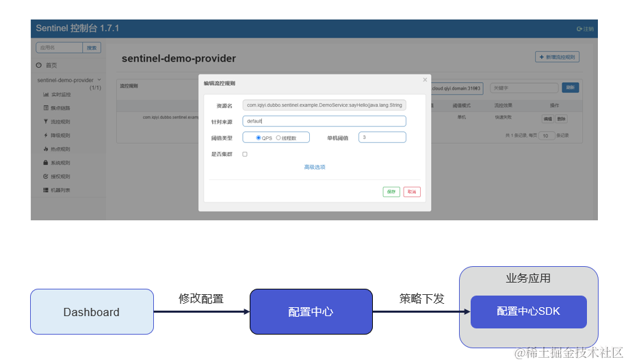Click the 快速失败 table cell
The height and width of the screenshot is (364, 628).
click(503, 117)
